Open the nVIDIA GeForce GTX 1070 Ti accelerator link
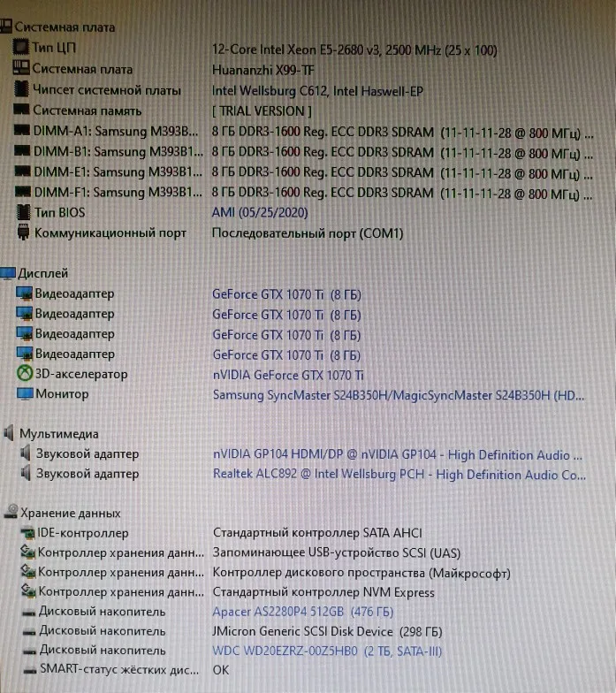Image resolution: width=616 pixels, height=693 pixels. [288, 375]
